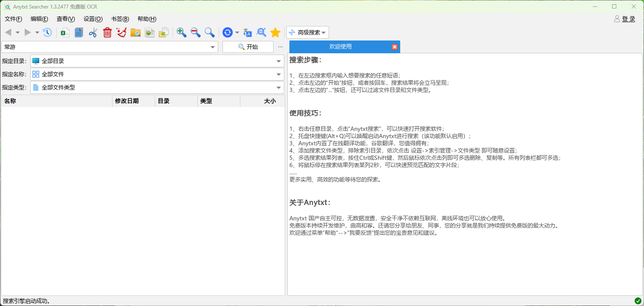Screen dimensions: 644x306
Task: Open the 全部文件类型 type dropdown
Action: (x=157, y=87)
